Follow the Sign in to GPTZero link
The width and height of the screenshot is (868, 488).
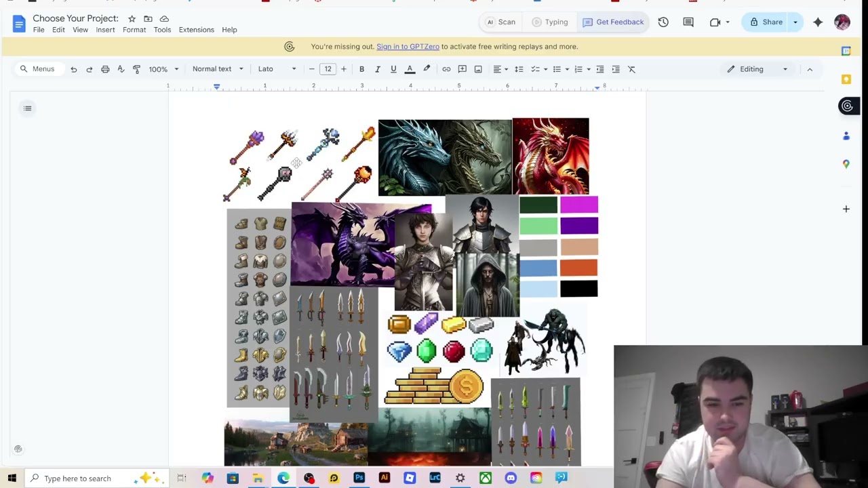pos(408,47)
